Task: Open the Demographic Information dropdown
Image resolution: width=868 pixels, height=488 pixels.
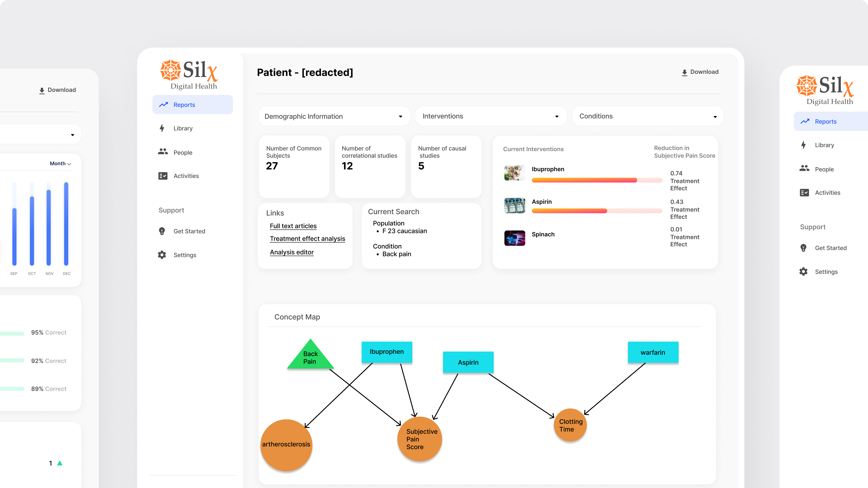Action: (x=334, y=116)
